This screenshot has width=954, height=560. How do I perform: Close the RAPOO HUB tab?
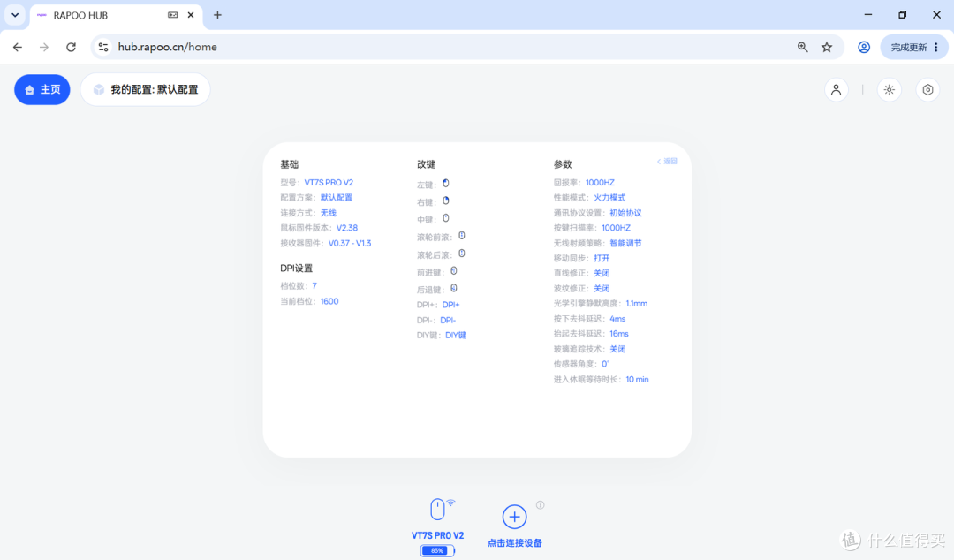click(x=191, y=15)
